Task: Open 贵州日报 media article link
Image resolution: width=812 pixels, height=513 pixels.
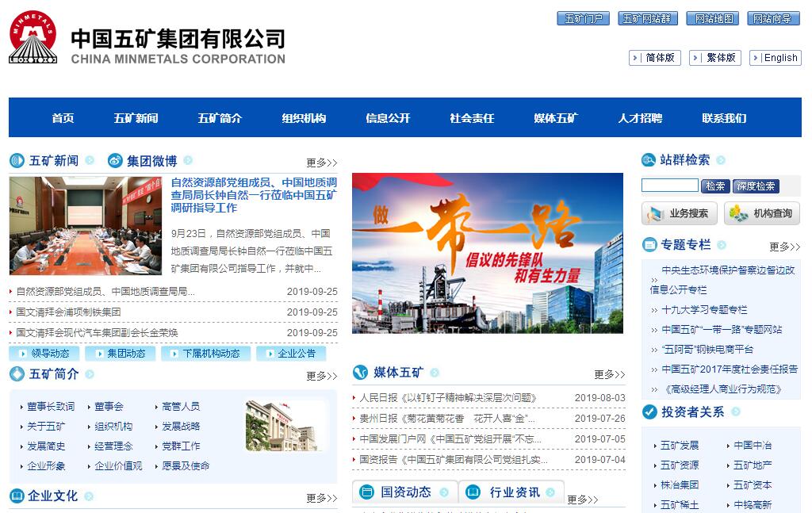Action: (447, 419)
